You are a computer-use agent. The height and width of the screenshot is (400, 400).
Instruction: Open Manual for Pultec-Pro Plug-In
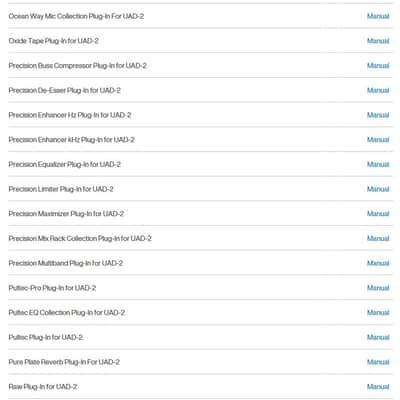(x=378, y=288)
